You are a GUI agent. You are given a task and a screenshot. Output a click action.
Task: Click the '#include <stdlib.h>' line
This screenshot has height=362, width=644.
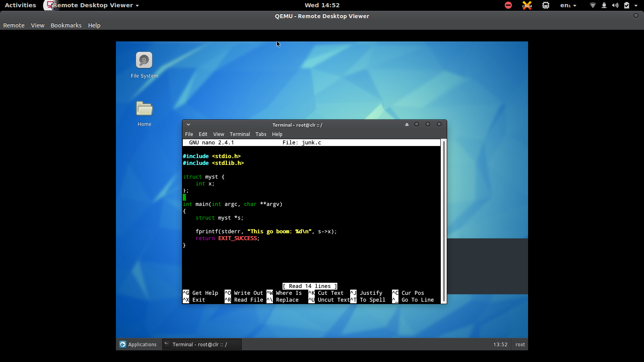(x=213, y=163)
